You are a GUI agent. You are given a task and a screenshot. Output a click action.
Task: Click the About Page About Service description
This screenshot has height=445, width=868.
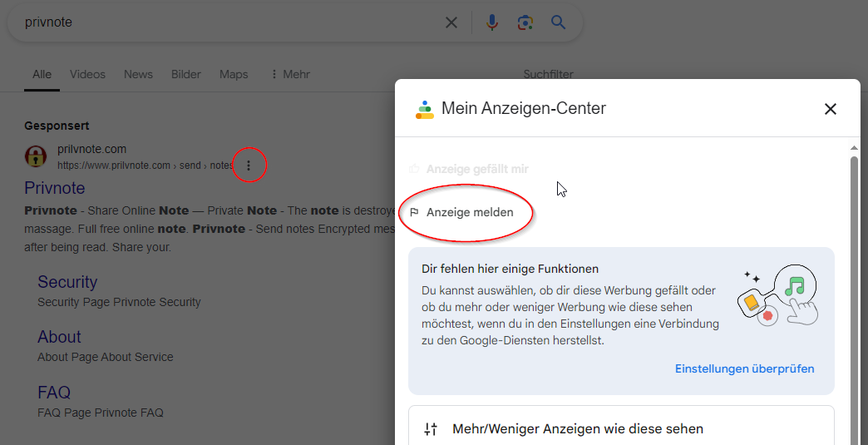pos(106,357)
